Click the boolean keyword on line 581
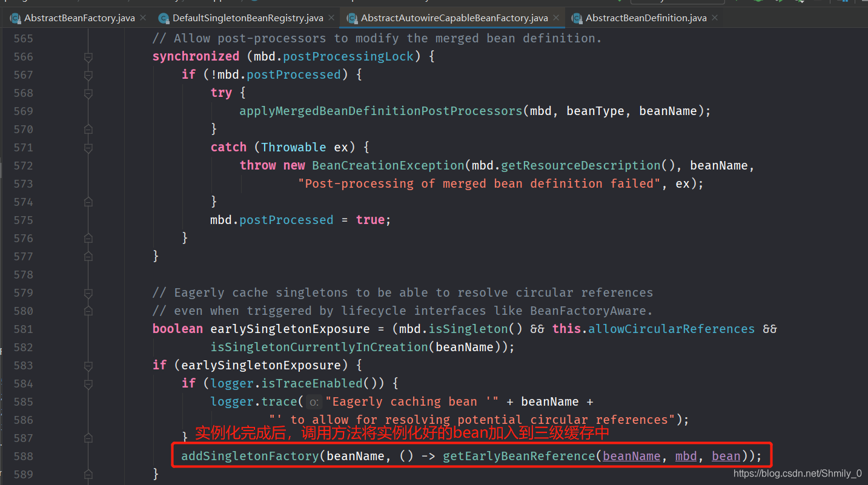The height and width of the screenshot is (485, 868). coord(177,329)
